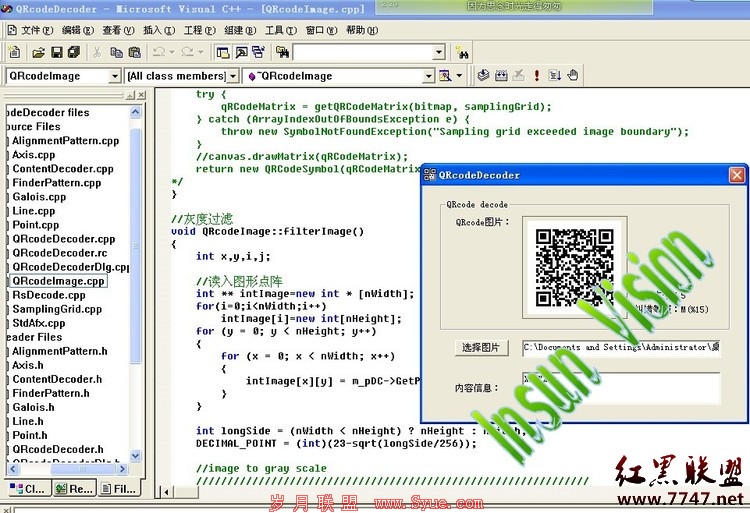The height and width of the screenshot is (513, 750).
Task: Open the ~QRcodeImage member function dropdown
Action: click(429, 76)
